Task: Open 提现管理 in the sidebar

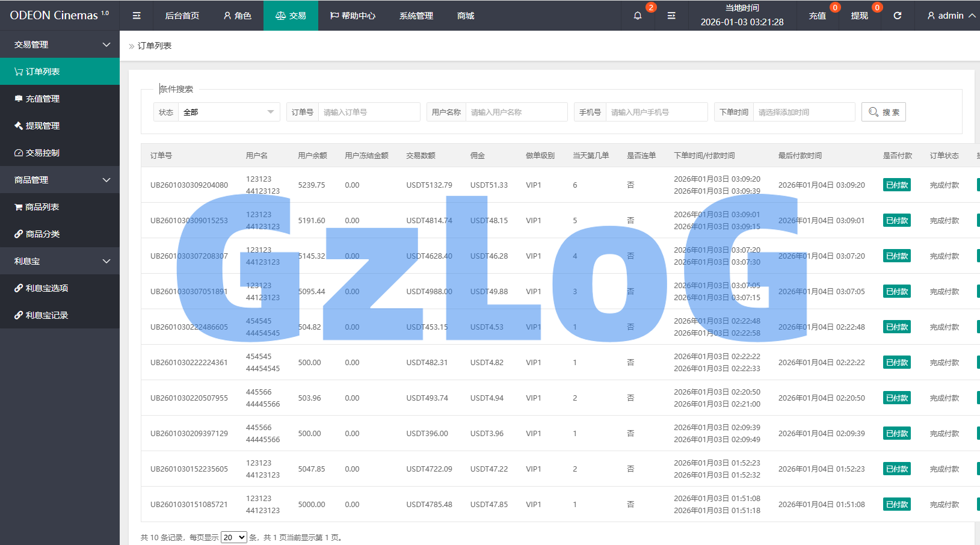Action: [42, 126]
